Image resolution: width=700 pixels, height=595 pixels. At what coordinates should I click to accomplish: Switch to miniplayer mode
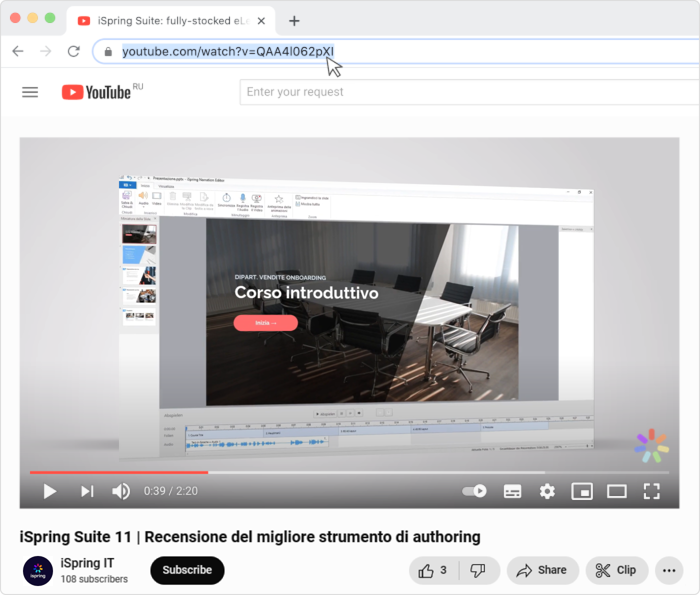[582, 491]
